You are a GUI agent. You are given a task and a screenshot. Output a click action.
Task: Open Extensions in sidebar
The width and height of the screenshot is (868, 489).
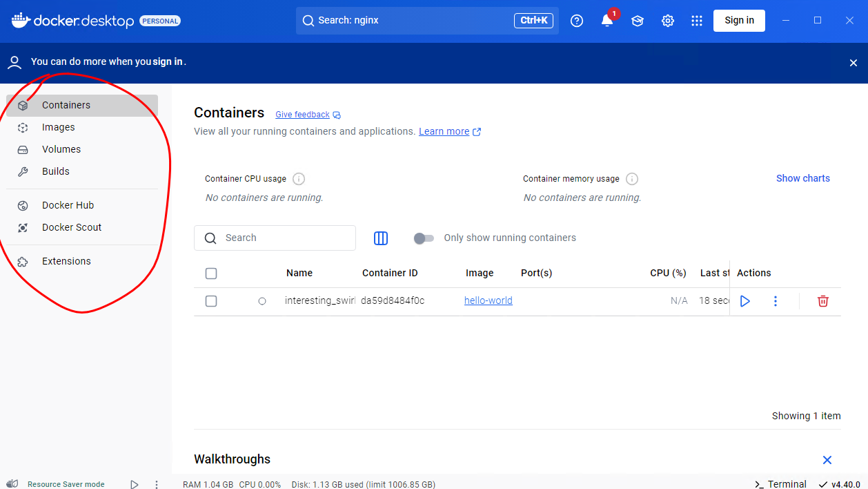(82, 262)
